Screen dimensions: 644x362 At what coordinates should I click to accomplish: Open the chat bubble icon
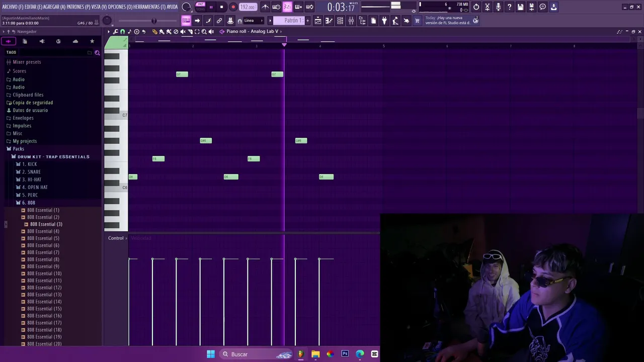(x=542, y=7)
